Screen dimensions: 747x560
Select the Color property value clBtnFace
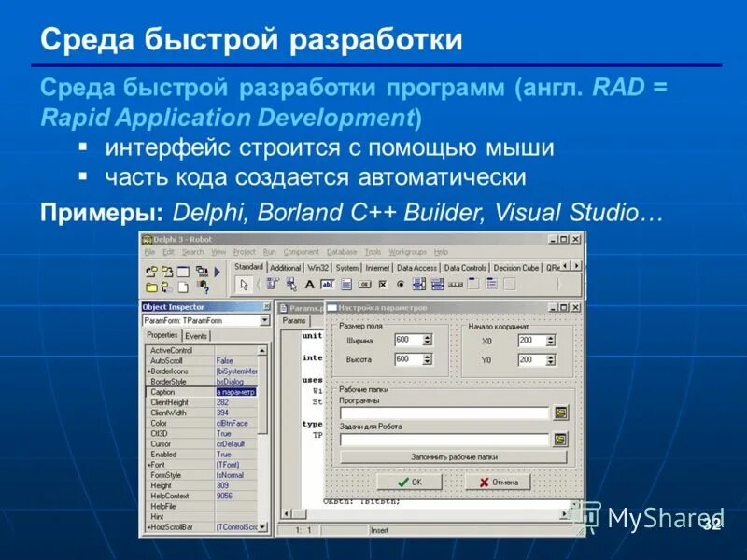[x=233, y=424]
